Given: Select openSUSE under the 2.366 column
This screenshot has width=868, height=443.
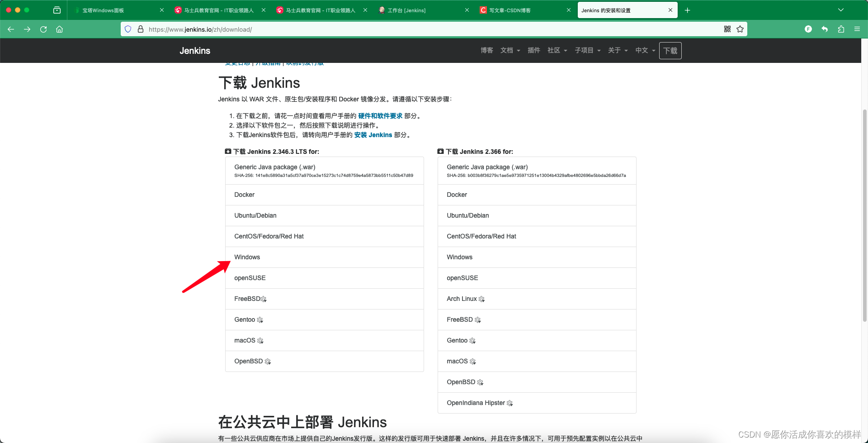Looking at the screenshot, I should tap(537, 278).
